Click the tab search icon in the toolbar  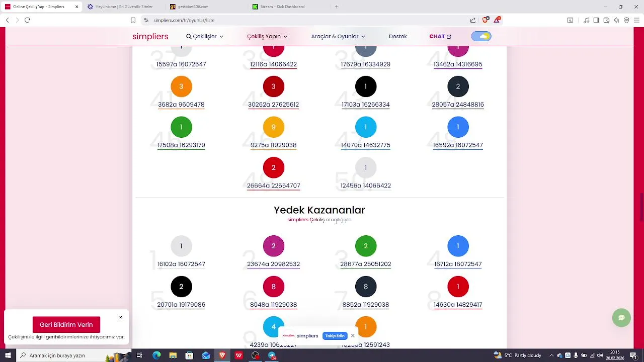point(570,20)
